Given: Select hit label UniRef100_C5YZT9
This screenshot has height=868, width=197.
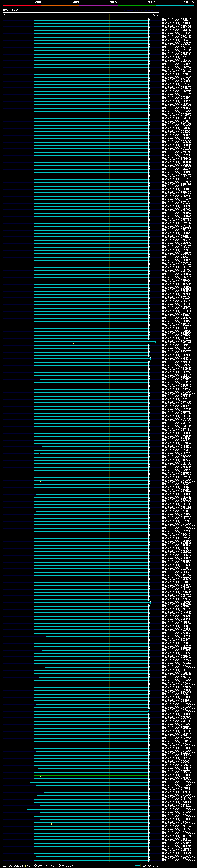Looking at the screenshot, I should (x=177, y=57).
